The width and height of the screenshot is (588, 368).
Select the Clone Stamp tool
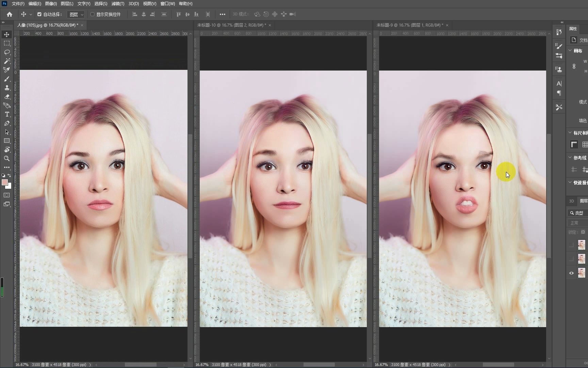point(6,88)
